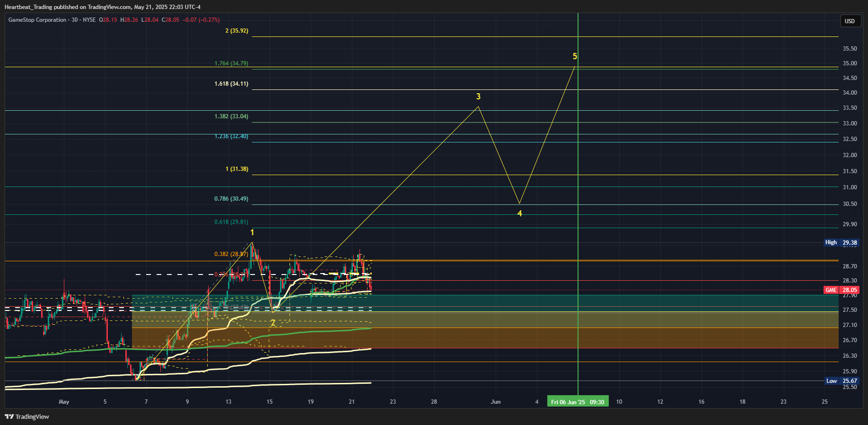The width and height of the screenshot is (868, 425).
Task: Click the High 29.38 price label
Action: tap(841, 242)
